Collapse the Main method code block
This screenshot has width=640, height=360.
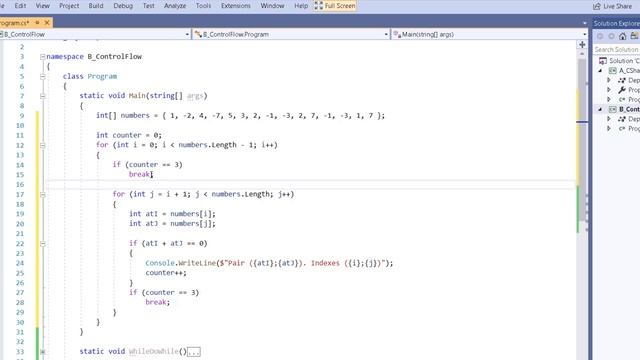tap(42, 96)
